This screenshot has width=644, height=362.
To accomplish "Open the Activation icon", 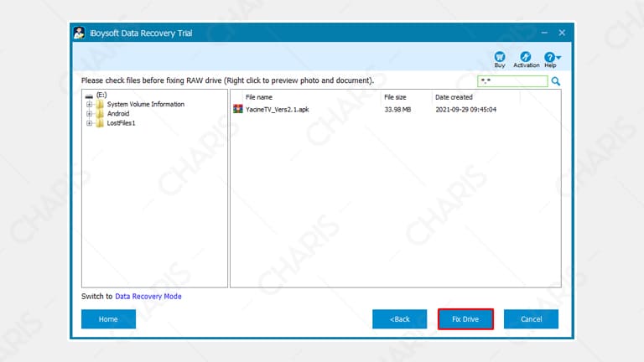I will pos(526,57).
